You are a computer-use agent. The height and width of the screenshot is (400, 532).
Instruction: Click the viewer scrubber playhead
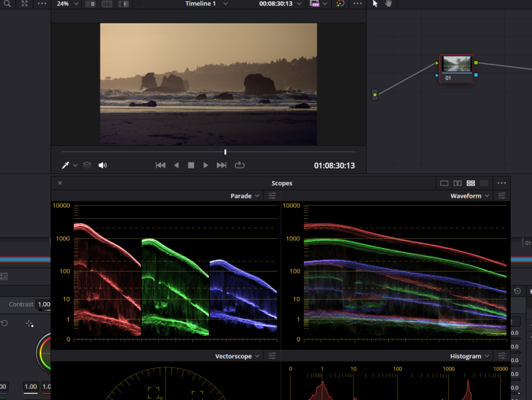pos(225,152)
